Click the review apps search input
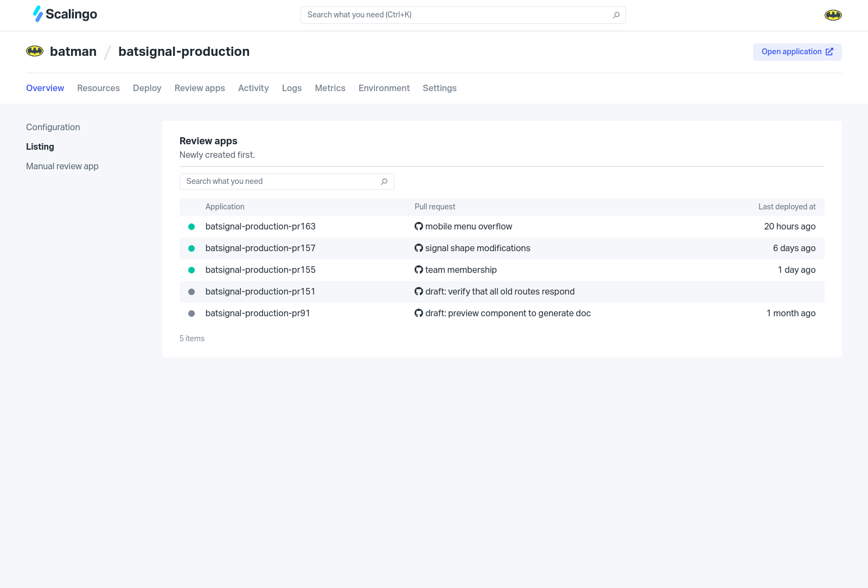This screenshot has width=868, height=588. 279,182
